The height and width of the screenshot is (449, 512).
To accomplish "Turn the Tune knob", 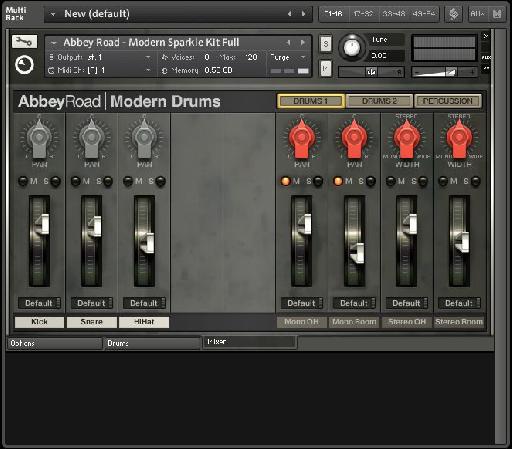I will point(352,47).
